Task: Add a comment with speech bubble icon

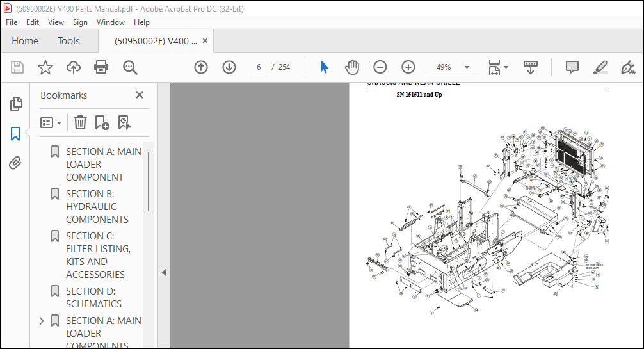Action: click(572, 67)
